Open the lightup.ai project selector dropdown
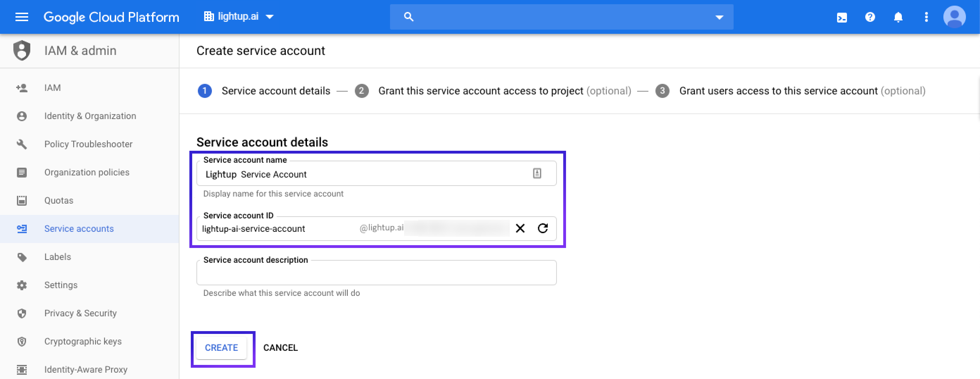Viewport: 980px width, 379px height. point(239,17)
